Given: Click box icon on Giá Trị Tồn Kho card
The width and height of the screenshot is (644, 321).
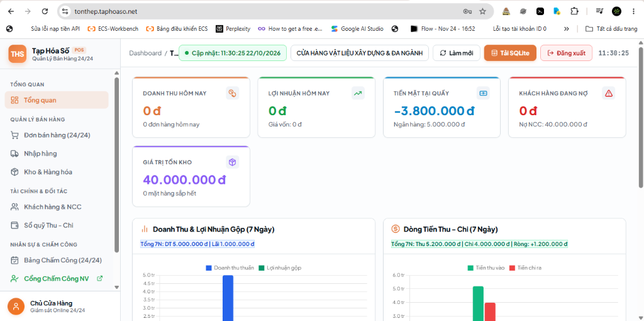Looking at the screenshot, I should pos(233,162).
